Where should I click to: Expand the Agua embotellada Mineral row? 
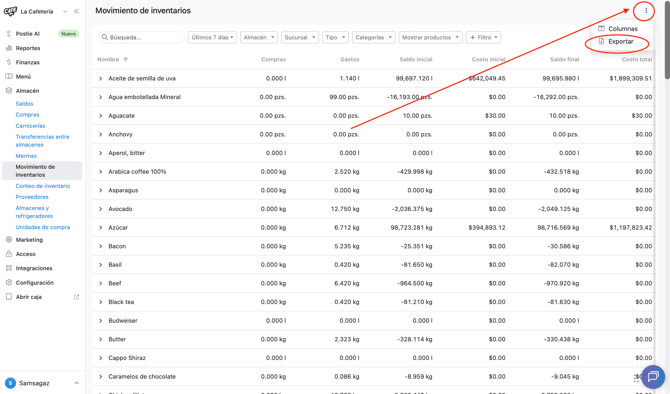click(100, 97)
